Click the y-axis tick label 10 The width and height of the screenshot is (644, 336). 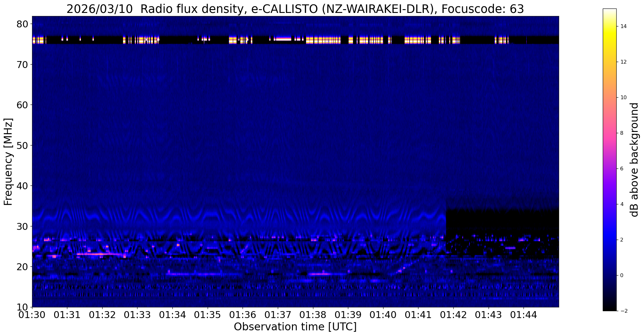[x=22, y=307]
